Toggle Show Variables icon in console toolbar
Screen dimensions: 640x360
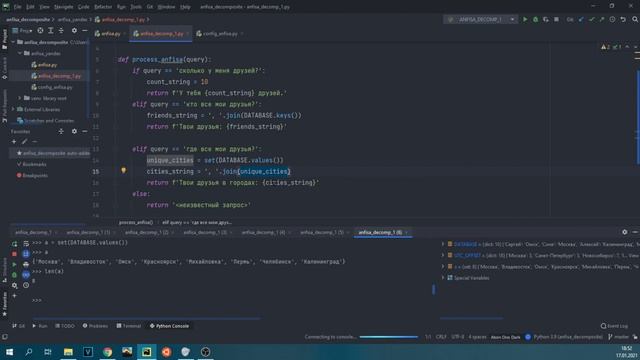click(x=26, y=275)
